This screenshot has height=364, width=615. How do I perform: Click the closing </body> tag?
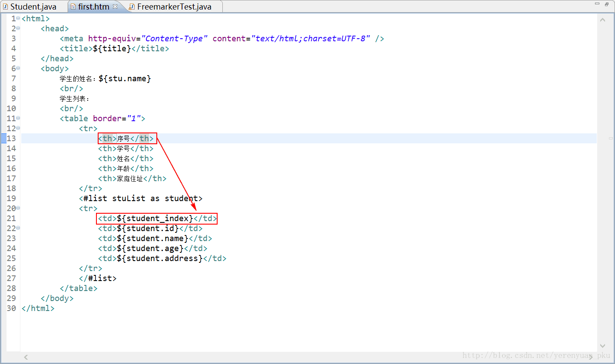pos(57,298)
